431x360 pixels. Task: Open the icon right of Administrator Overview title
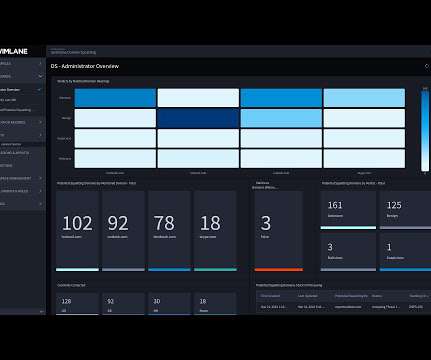pyautogui.click(x=427, y=66)
